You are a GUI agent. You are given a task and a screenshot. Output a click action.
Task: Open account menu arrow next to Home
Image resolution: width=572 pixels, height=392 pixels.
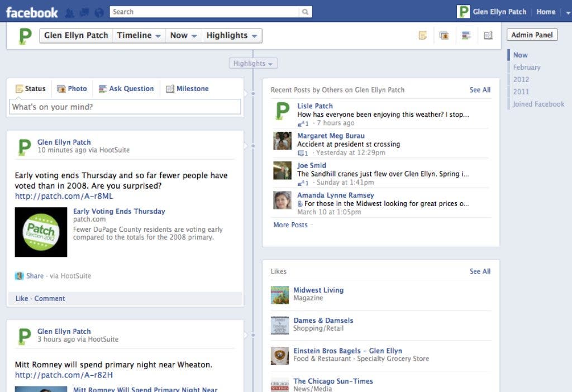[568, 12]
